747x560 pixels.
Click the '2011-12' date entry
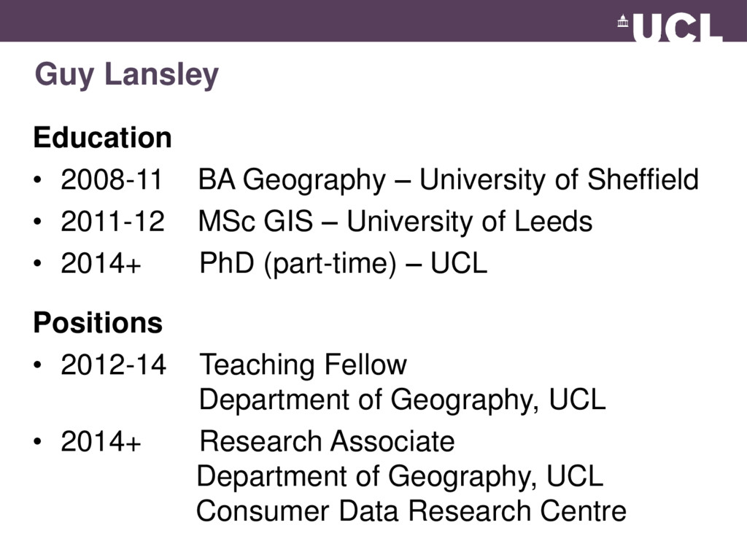coord(112,222)
